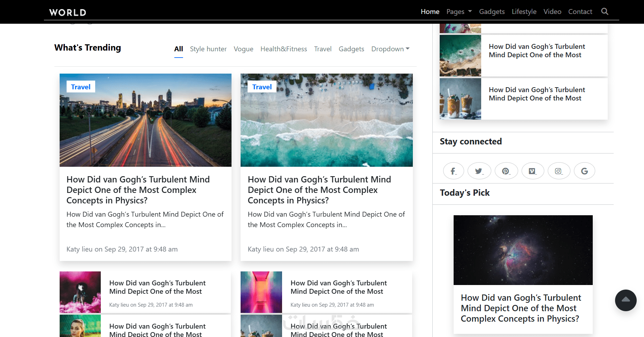The height and width of the screenshot is (337, 644).
Task: Click excerpt text under city highway article
Action: pos(145,219)
